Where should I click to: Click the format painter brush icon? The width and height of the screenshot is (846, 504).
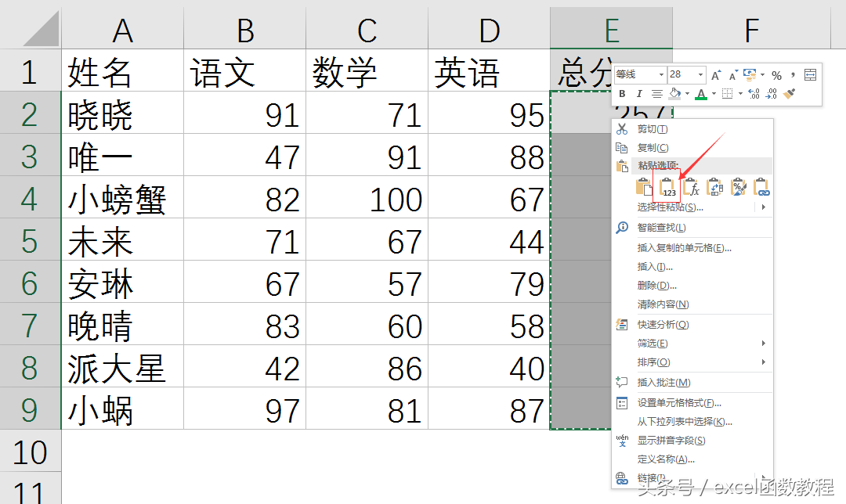[x=790, y=94]
